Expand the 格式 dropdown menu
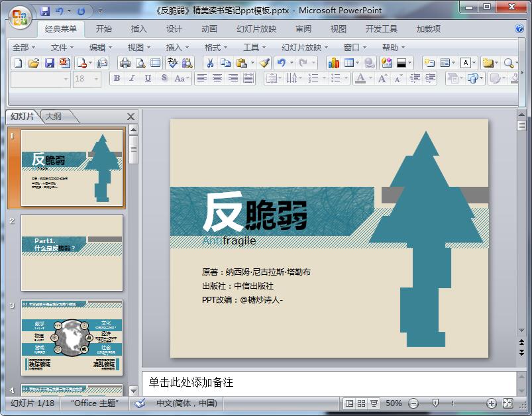Screen dimensions: 532x416 point(216,48)
